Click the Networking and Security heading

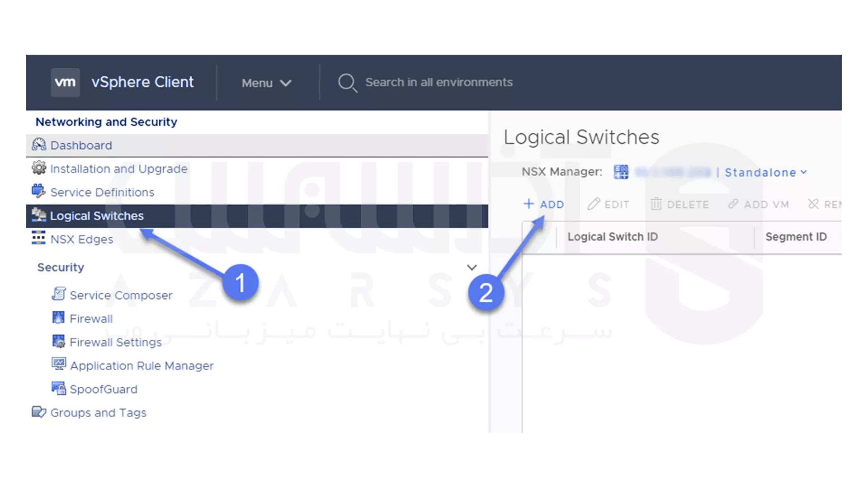[106, 122]
